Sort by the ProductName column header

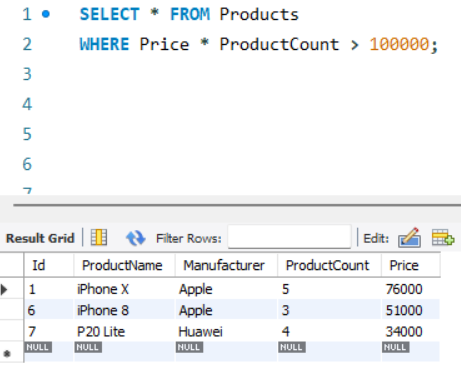(x=124, y=265)
